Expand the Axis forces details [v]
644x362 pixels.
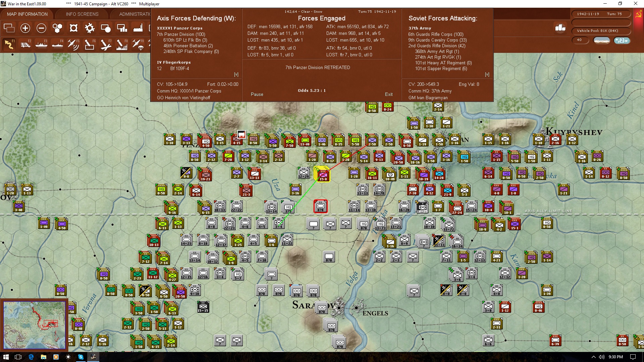pos(236,75)
